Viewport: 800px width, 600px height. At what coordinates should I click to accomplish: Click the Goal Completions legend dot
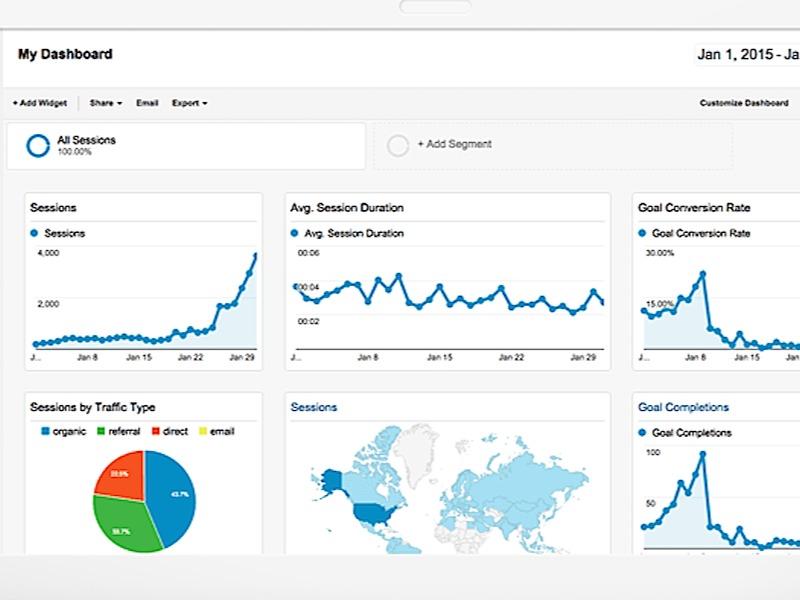coord(642,433)
